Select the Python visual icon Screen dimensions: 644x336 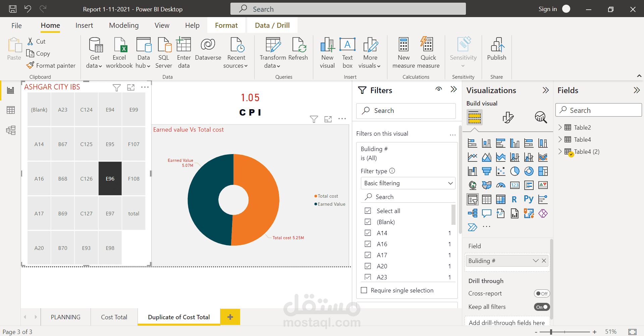pyautogui.click(x=529, y=199)
